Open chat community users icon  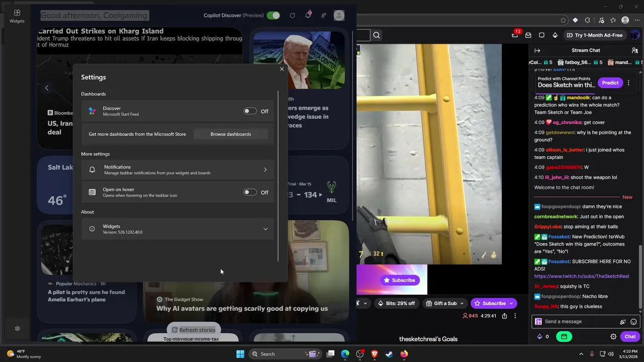click(x=634, y=50)
